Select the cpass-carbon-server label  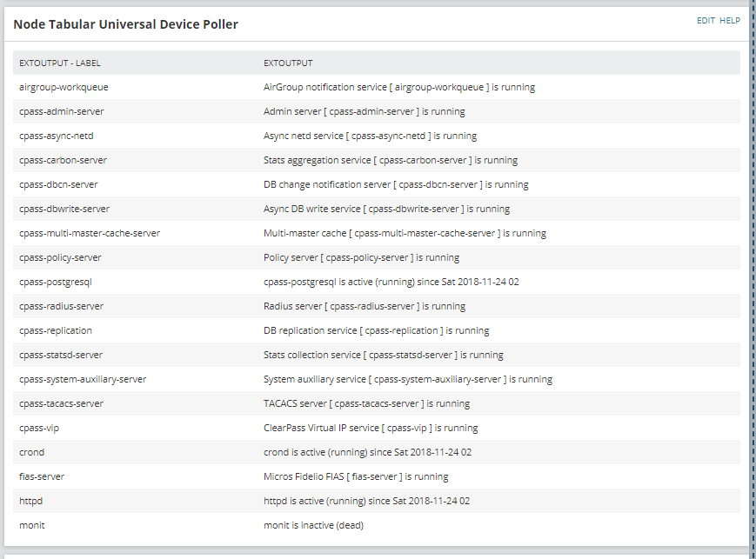pos(63,160)
